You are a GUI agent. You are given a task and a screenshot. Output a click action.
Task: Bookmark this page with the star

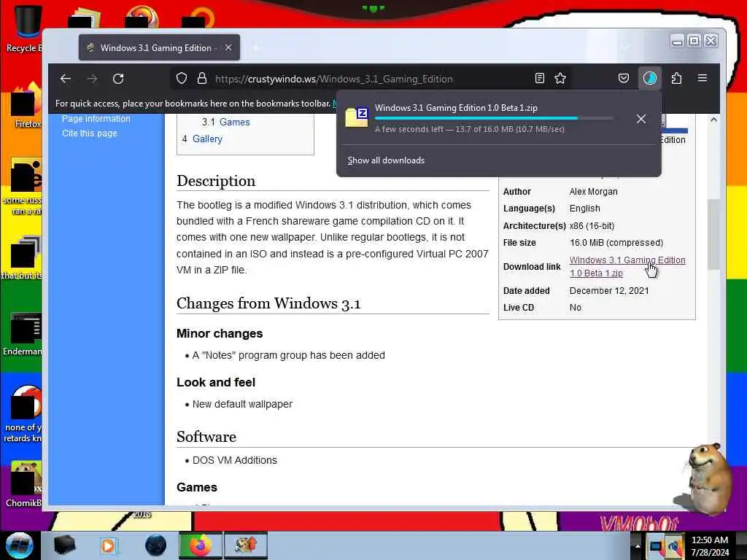tap(560, 79)
